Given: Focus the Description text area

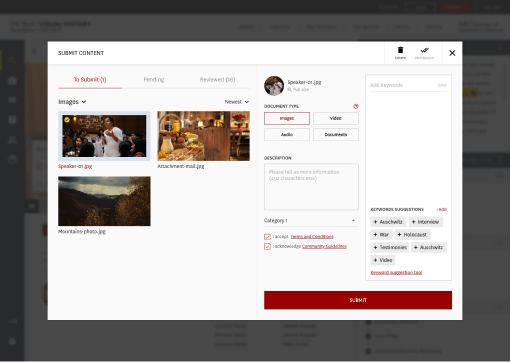Looking at the screenshot, I should pos(311,187).
